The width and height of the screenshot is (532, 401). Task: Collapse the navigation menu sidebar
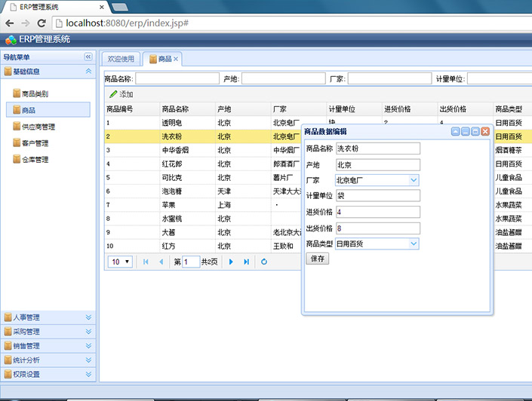(x=88, y=57)
